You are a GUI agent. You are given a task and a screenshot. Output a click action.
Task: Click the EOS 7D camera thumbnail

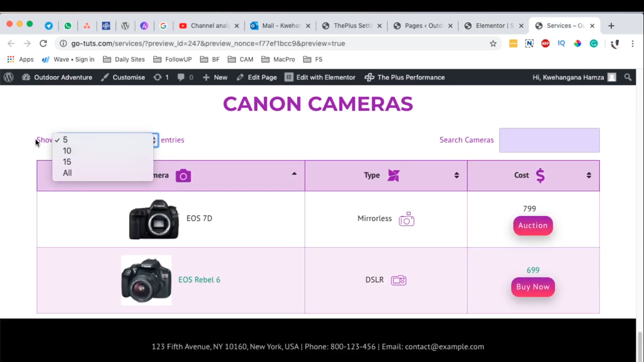pos(154,219)
